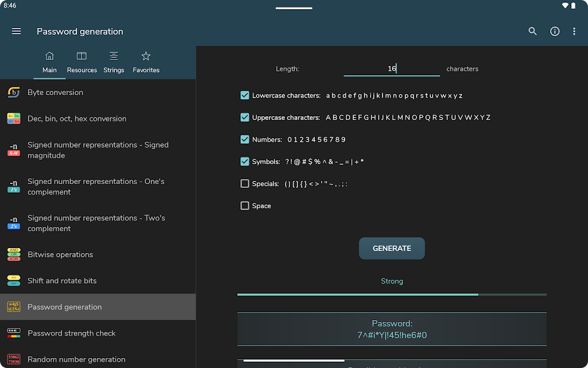Tap the search magnifier icon
The width and height of the screenshot is (588, 368).
pyautogui.click(x=533, y=31)
